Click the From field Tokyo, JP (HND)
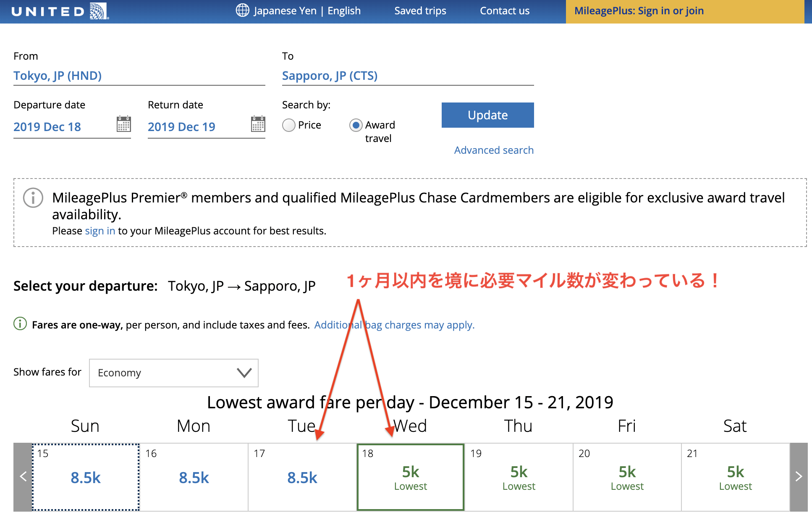 coord(139,76)
